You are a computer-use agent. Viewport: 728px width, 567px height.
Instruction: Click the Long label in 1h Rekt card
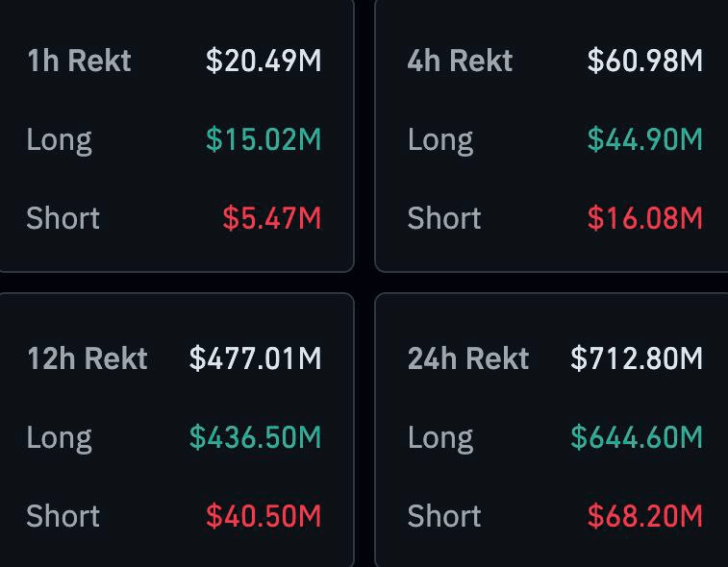click(60, 140)
